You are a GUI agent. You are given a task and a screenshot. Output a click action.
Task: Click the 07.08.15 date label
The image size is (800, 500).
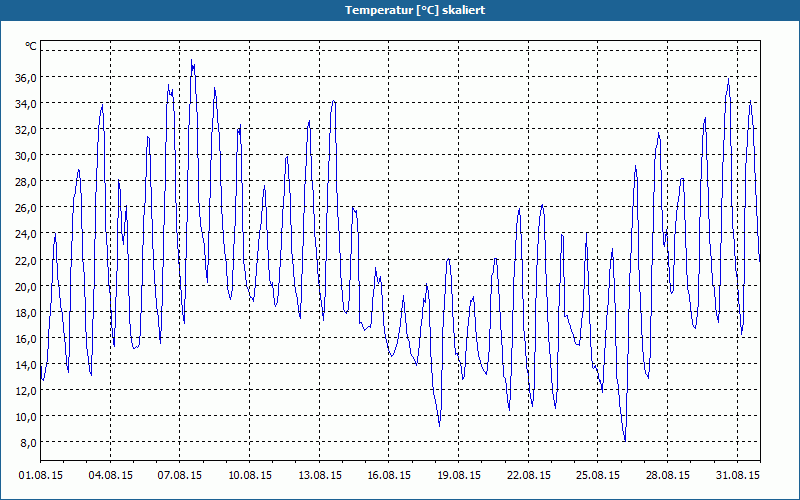pos(180,475)
